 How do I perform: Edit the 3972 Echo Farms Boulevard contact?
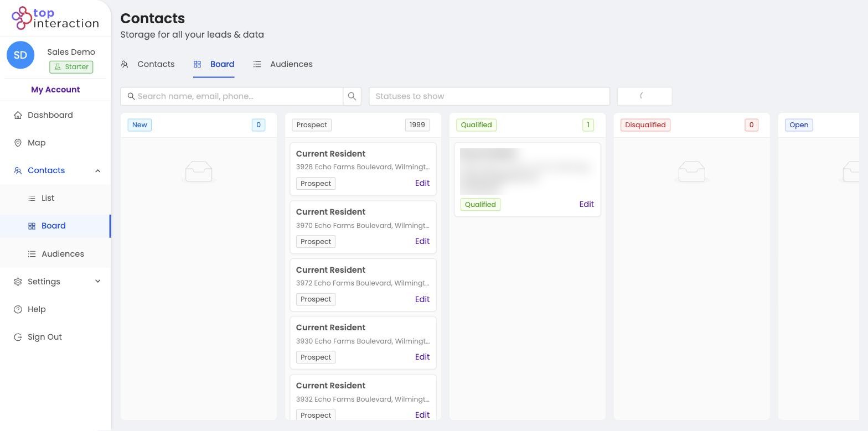[x=422, y=299]
